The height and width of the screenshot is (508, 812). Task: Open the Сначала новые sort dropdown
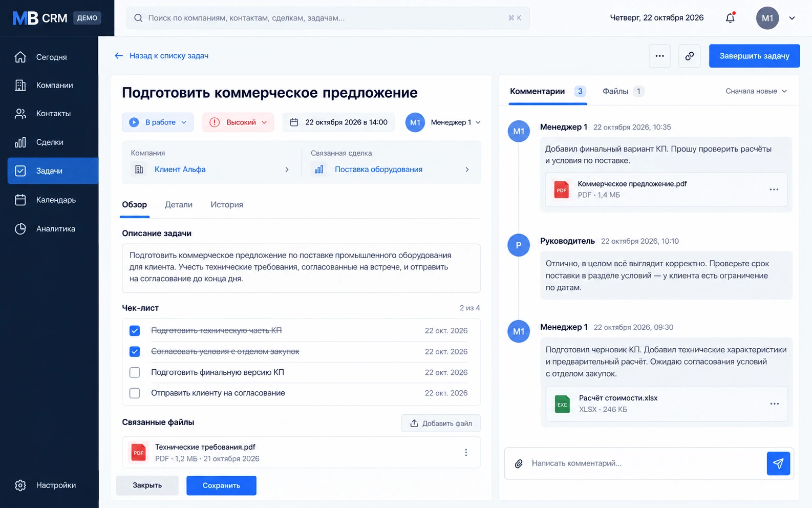click(756, 91)
